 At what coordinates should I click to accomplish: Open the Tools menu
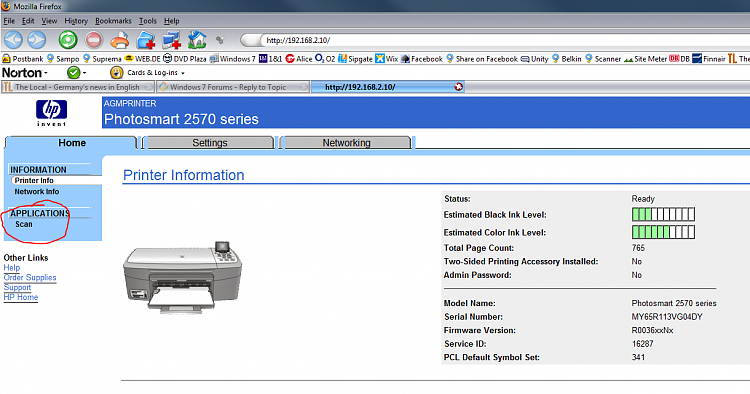click(x=147, y=21)
